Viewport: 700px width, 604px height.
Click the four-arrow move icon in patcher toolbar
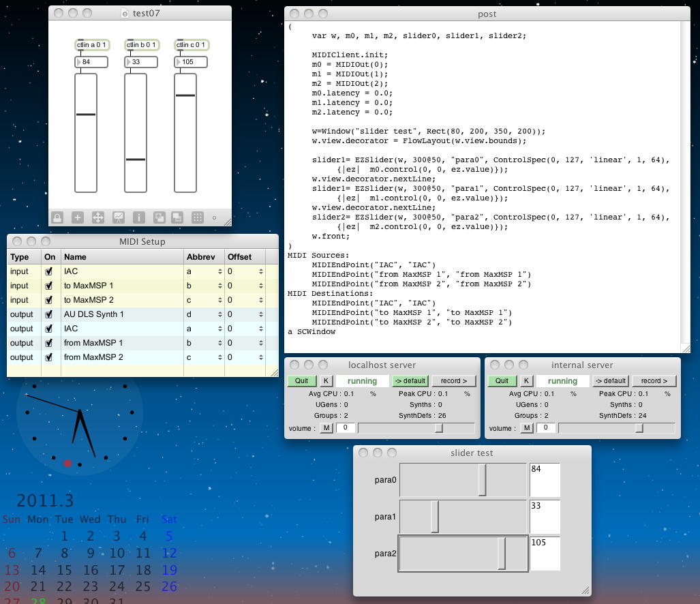pos(97,217)
